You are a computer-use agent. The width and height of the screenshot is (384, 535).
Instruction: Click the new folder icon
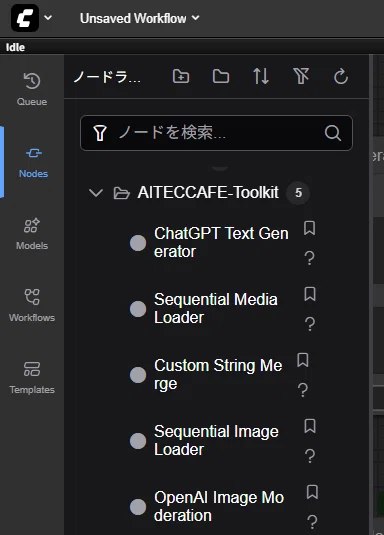point(181,76)
